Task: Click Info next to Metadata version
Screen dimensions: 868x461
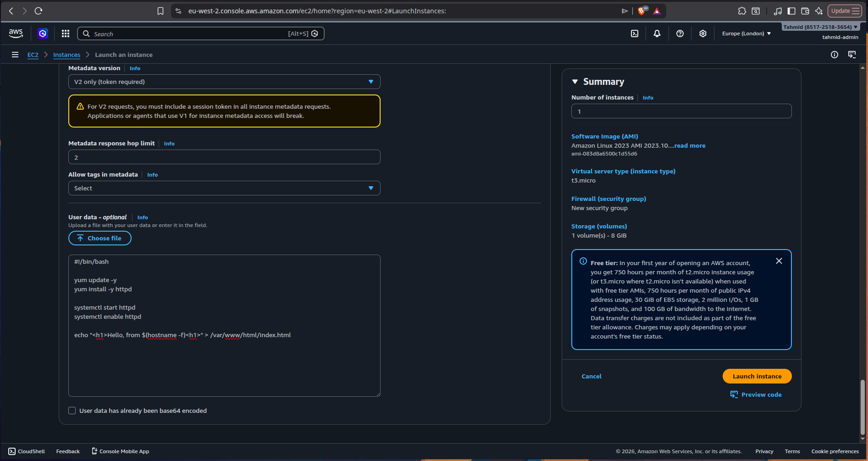Action: 135,68
